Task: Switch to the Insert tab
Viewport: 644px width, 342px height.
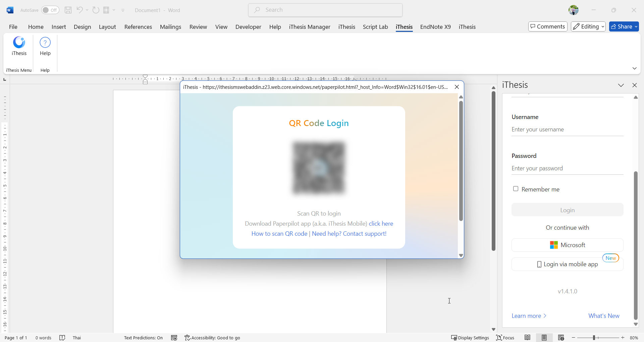Action: click(x=59, y=27)
